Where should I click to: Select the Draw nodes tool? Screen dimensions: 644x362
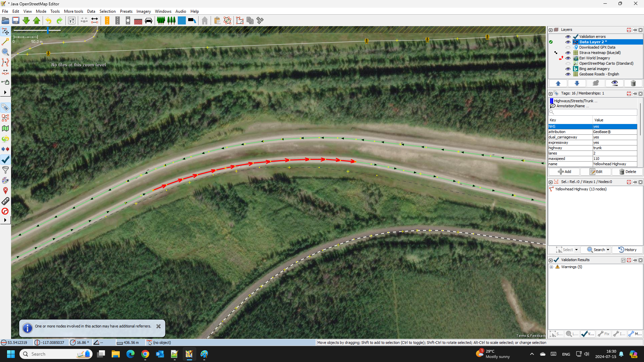tap(5, 42)
